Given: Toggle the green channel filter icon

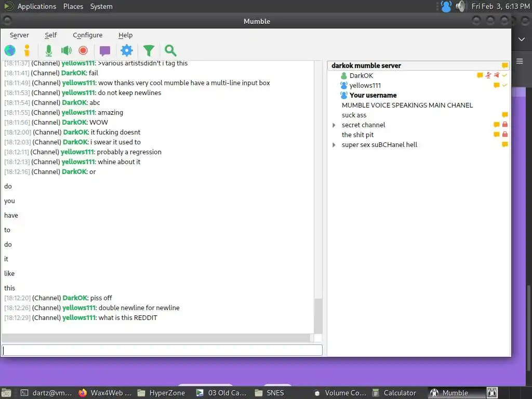Looking at the screenshot, I should click(x=149, y=50).
